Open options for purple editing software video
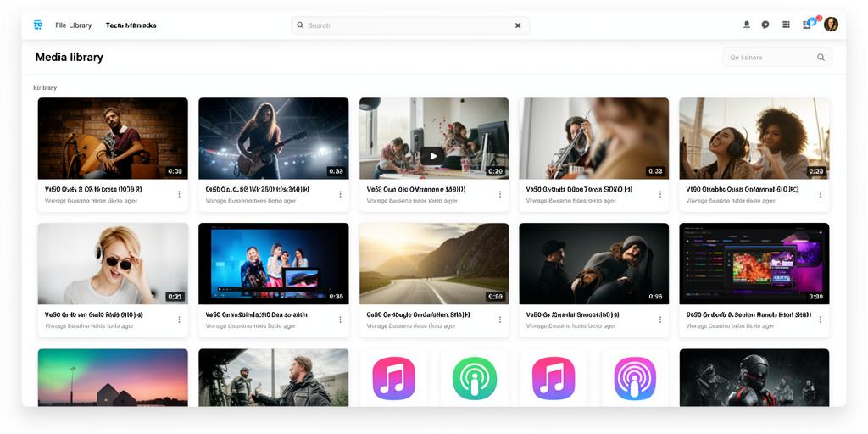This screenshot has height=434, width=868. (821, 320)
